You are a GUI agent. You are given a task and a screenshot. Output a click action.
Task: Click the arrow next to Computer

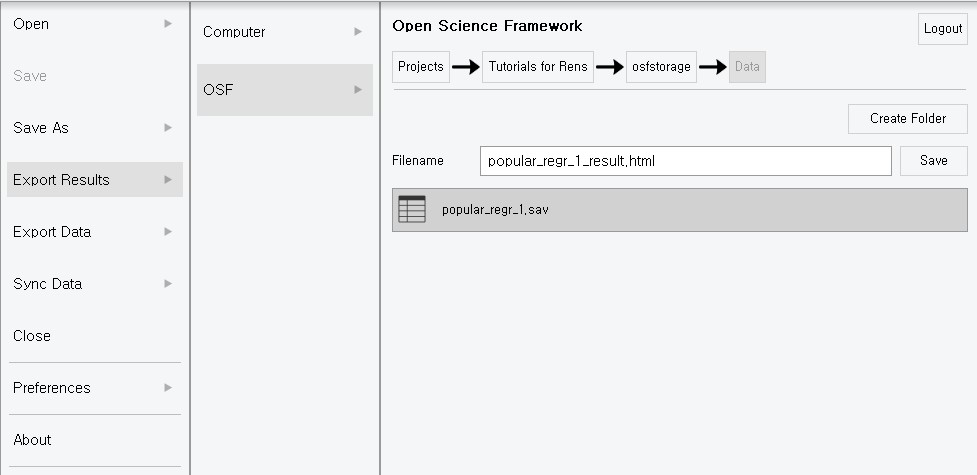tap(358, 32)
